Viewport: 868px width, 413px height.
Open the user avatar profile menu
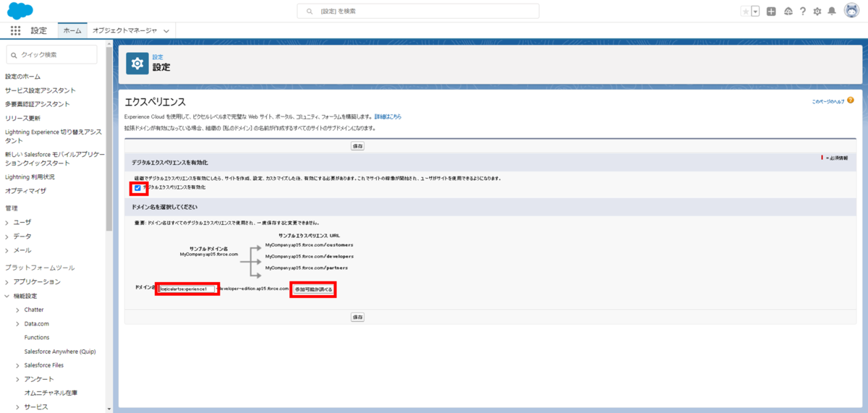[x=851, y=11]
